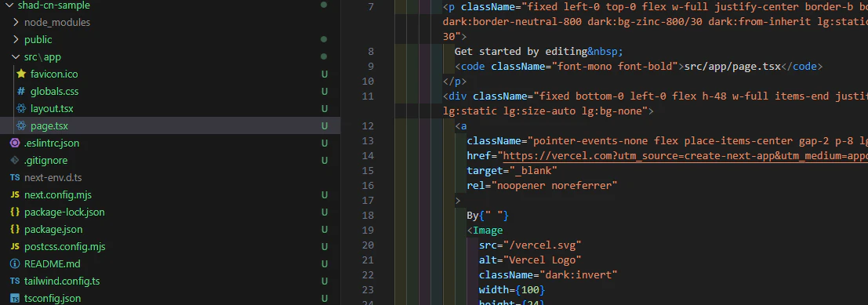Click the U badge beside favicon.ico
This screenshot has height=305, width=868.
pyautogui.click(x=325, y=74)
